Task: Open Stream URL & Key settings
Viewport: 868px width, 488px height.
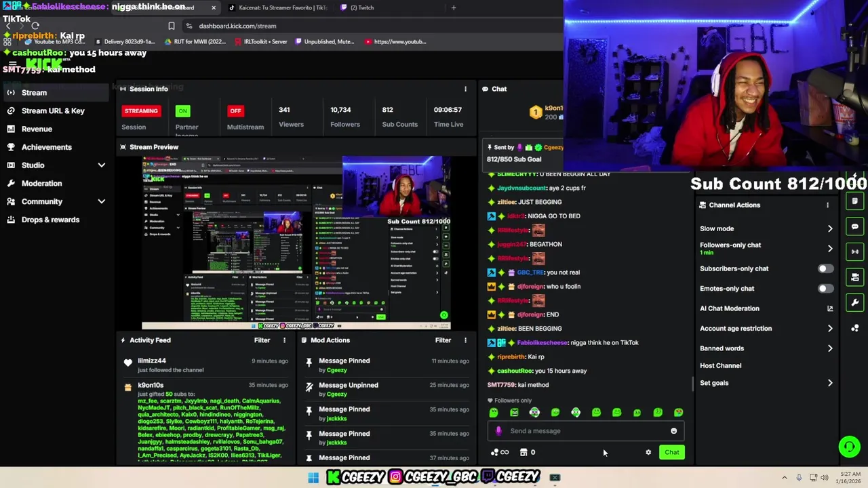Action: (53, 110)
